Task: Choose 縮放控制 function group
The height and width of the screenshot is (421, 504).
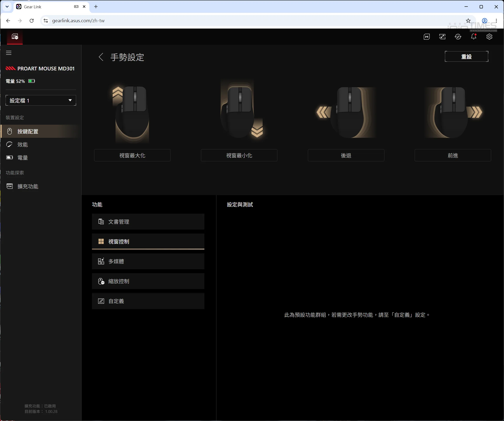Action: 148,281
